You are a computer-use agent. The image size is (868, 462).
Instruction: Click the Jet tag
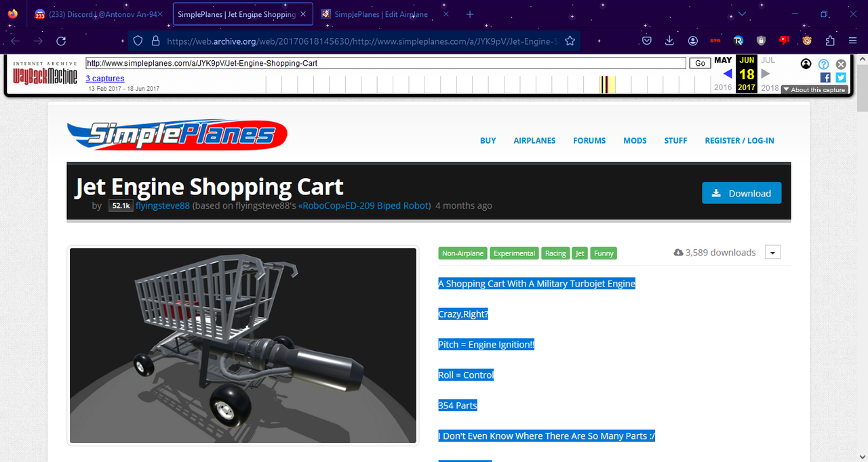[580, 253]
